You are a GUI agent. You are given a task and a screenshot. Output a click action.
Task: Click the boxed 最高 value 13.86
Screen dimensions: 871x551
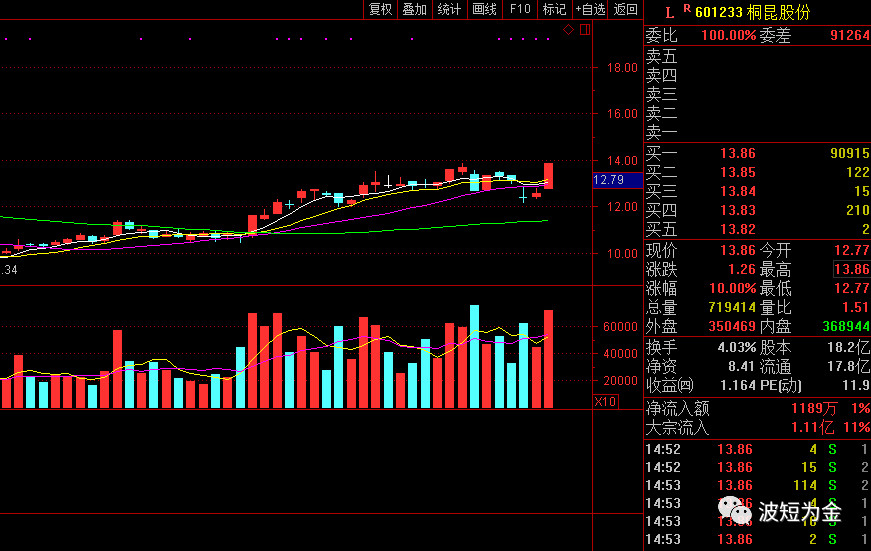(852, 270)
